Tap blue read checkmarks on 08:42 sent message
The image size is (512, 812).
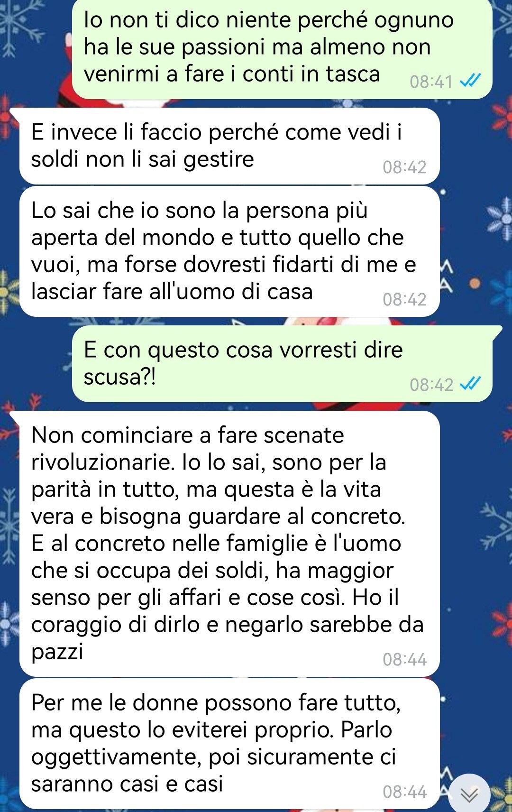point(470,384)
